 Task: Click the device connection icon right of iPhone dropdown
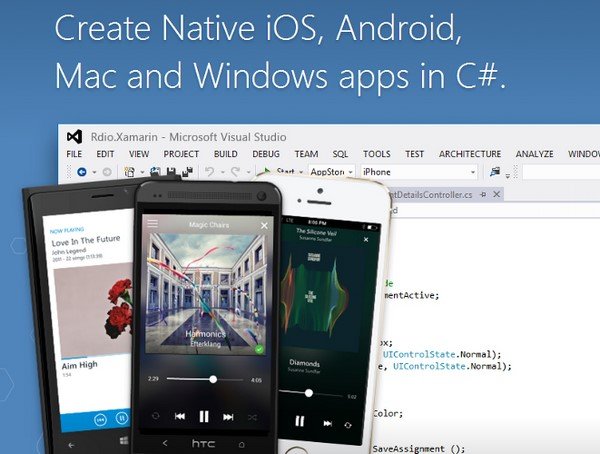click(x=495, y=172)
